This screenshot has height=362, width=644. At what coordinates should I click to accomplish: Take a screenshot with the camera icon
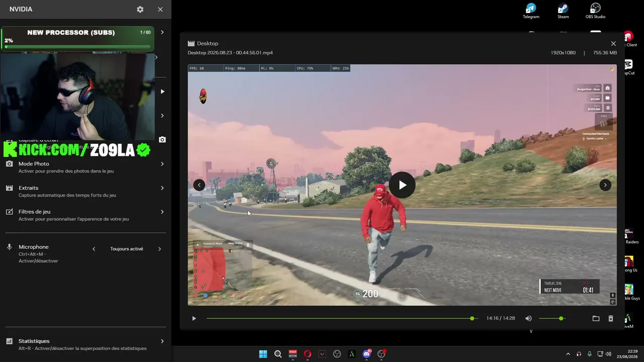point(162,139)
